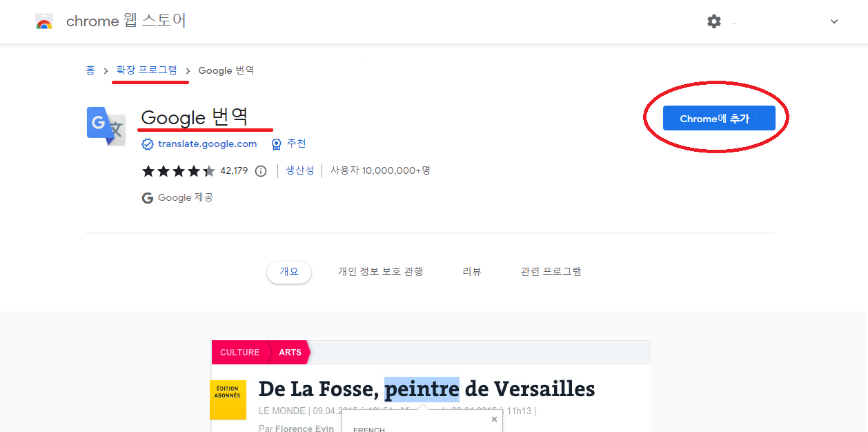Click the Google Translate extension icon
This screenshot has width=868, height=432.
tap(106, 126)
